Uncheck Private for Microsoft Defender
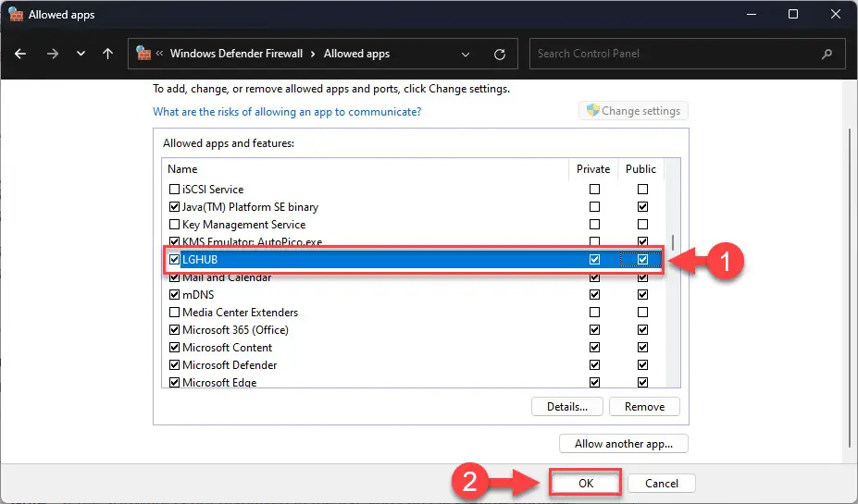 tap(594, 364)
